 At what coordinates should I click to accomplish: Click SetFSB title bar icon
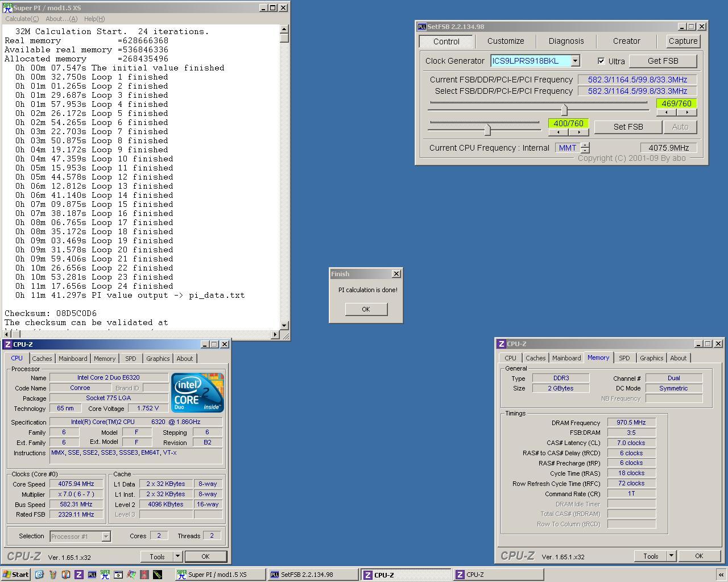[x=421, y=27]
